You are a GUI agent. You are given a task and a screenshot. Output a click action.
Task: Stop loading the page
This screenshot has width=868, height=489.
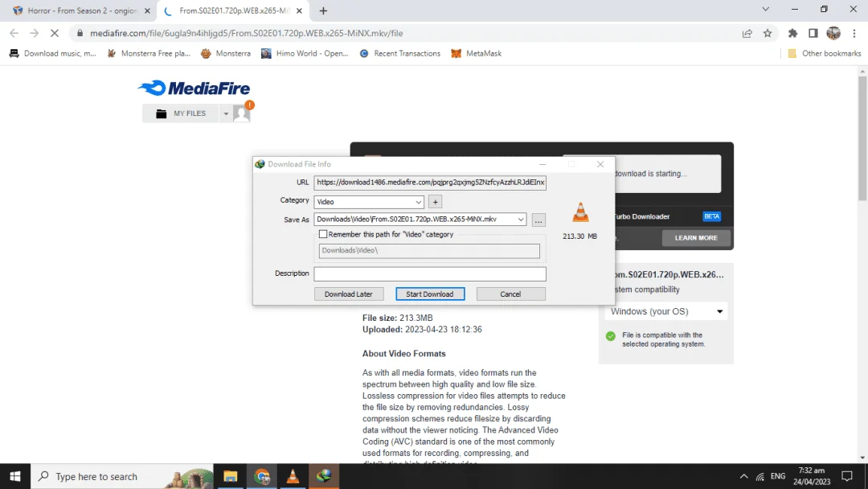[55, 33]
